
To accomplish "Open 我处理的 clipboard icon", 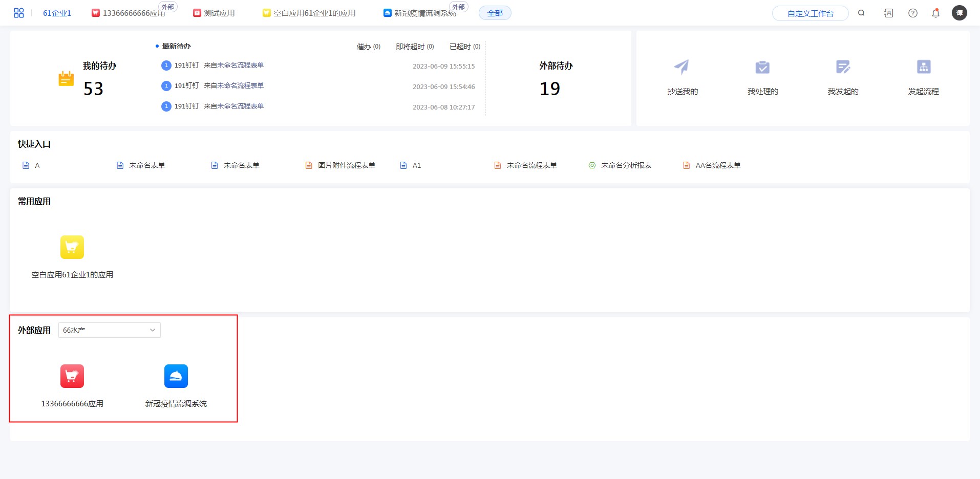I will (x=762, y=67).
